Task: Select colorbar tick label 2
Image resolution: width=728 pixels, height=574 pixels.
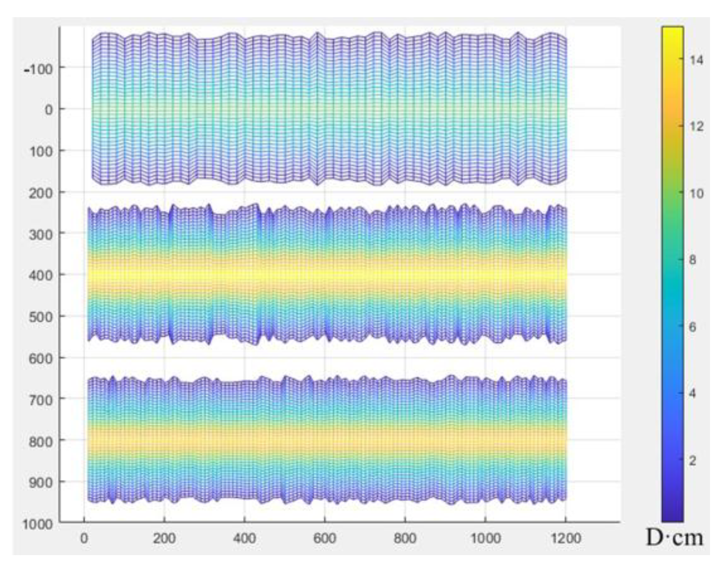Action: click(692, 460)
